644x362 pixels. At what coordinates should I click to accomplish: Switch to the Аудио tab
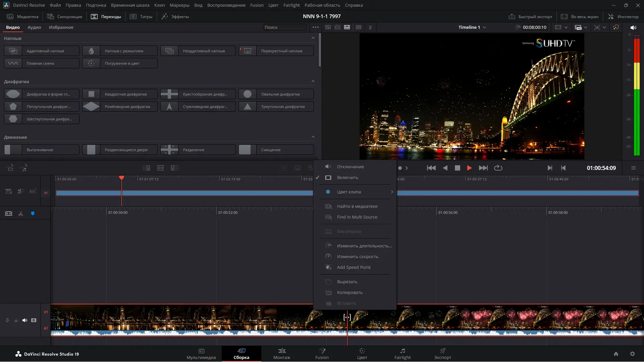pos(34,27)
